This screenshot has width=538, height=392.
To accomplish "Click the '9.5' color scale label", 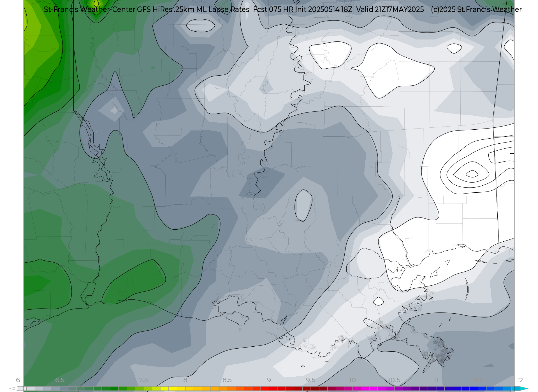I will [x=311, y=380].
